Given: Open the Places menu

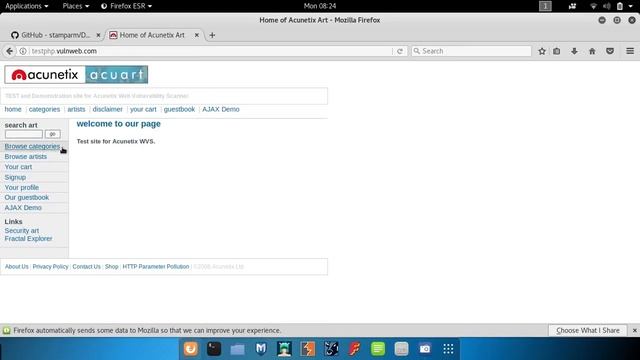Looking at the screenshot, I should pos(76,6).
